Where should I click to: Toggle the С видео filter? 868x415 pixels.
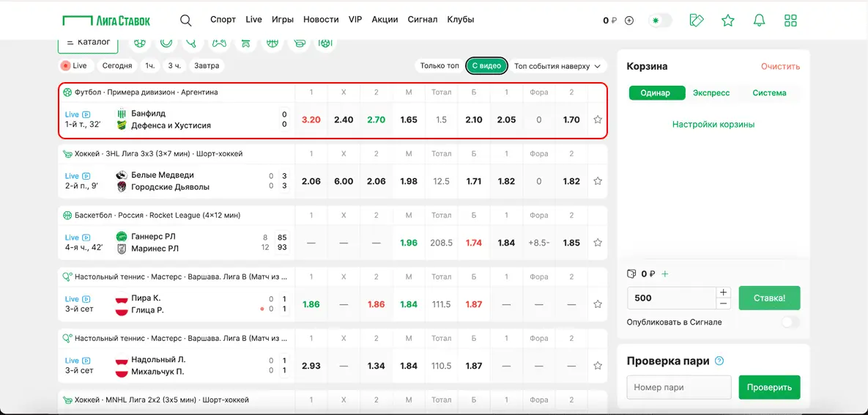tap(486, 66)
